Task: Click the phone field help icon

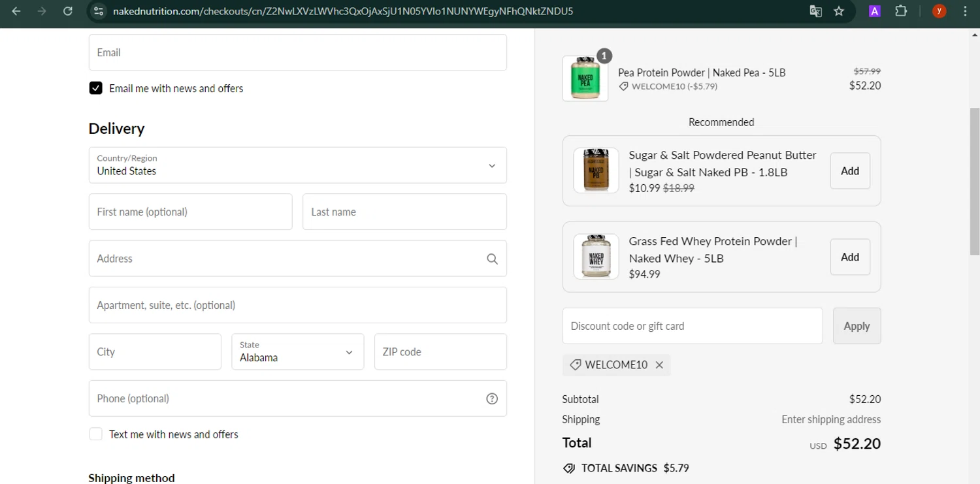Action: (x=492, y=398)
